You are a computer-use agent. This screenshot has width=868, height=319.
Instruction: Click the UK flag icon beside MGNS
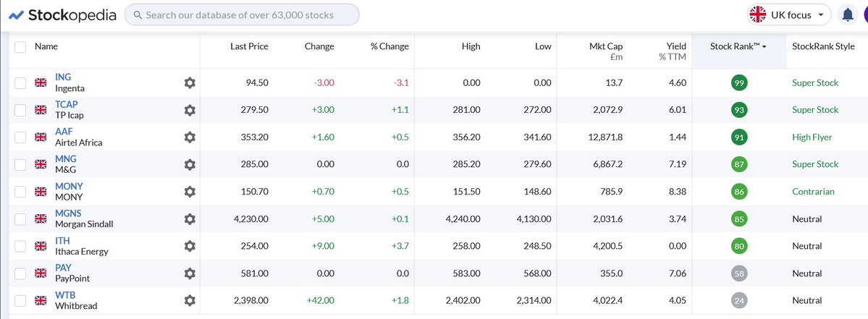tap(41, 219)
